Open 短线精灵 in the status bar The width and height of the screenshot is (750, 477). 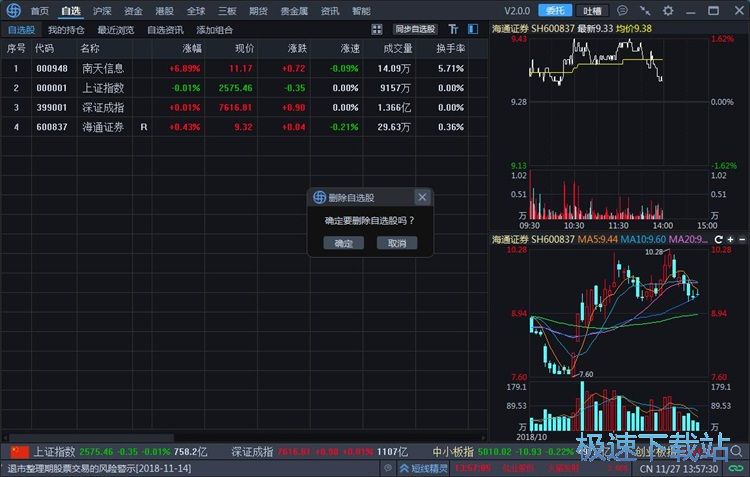tap(424, 468)
